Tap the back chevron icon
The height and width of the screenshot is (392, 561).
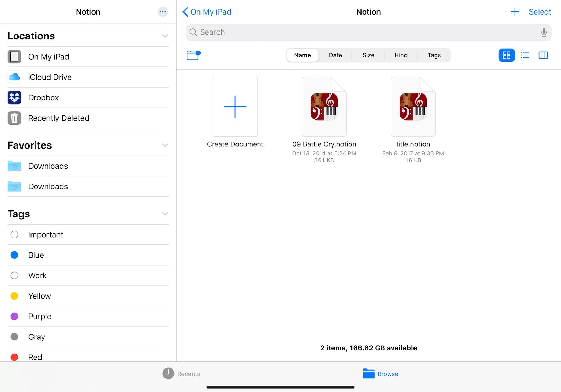pos(185,12)
